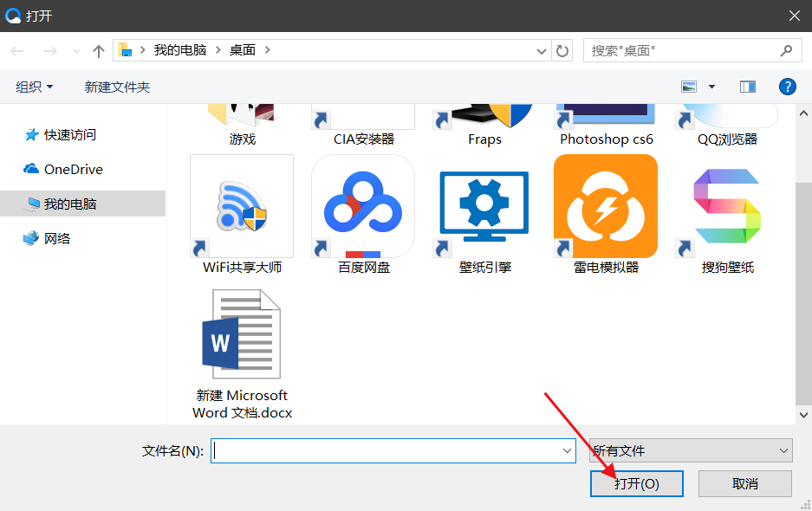The width and height of the screenshot is (812, 511).
Task: Click the 文件名 input field
Action: click(x=393, y=450)
